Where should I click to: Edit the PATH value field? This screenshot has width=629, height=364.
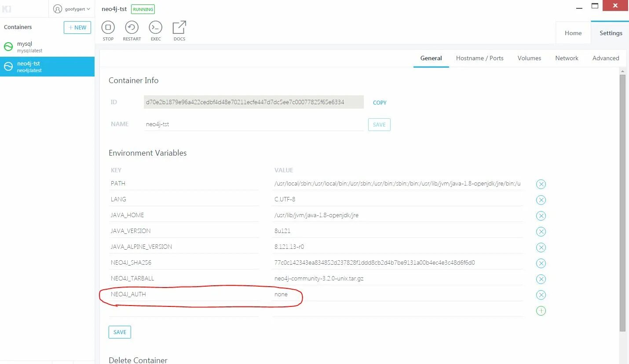coord(398,183)
